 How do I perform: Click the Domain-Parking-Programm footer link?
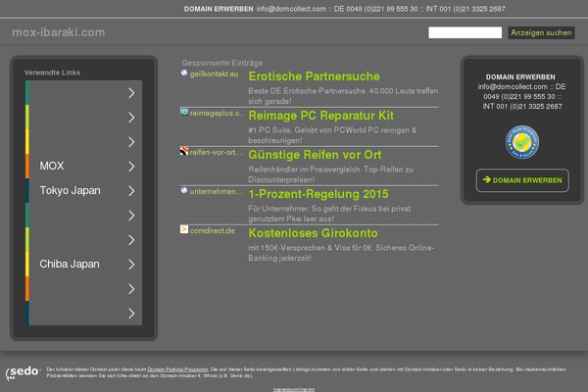click(x=177, y=369)
